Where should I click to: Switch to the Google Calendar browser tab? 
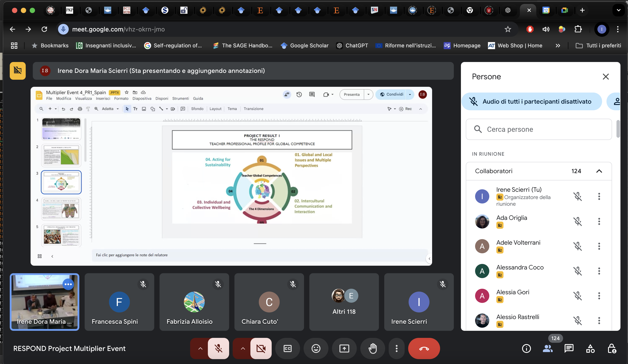[x=546, y=10]
